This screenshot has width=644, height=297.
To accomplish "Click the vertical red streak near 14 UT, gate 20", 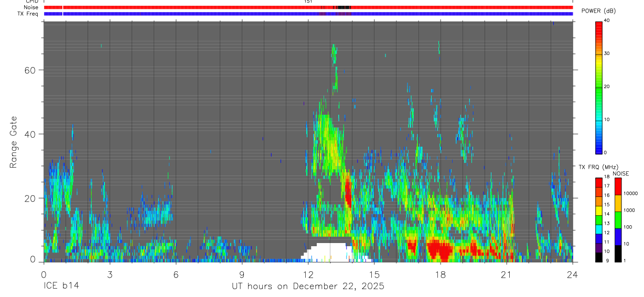I will pos(348,191).
